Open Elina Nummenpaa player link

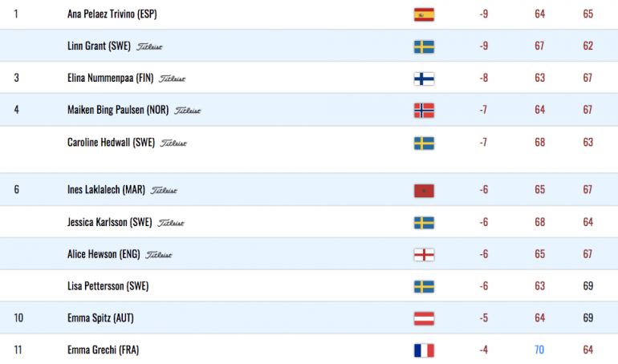tap(111, 78)
